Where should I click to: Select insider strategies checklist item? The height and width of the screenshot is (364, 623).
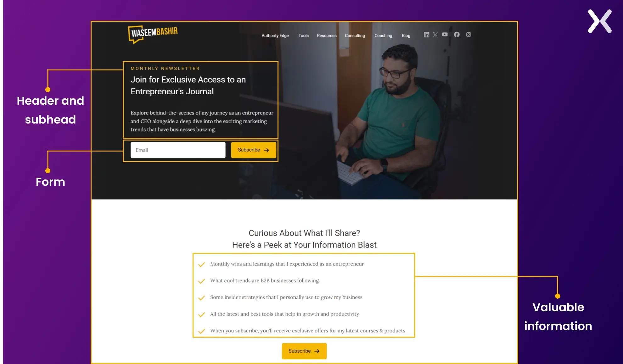click(286, 297)
